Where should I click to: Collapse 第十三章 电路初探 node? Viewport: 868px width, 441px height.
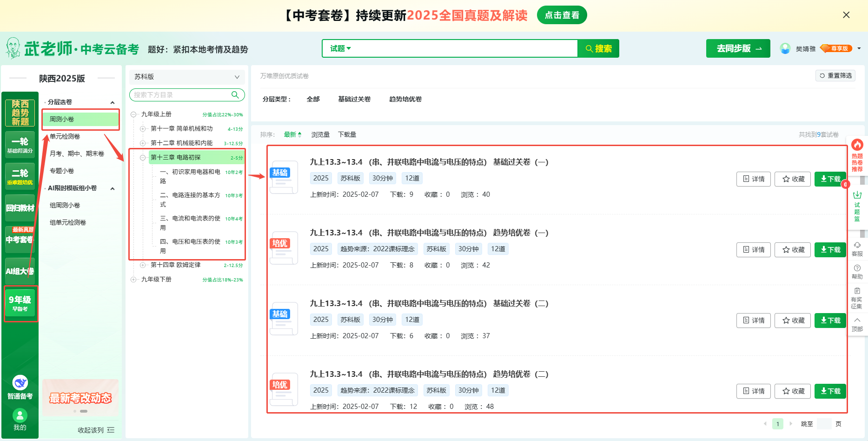click(143, 158)
